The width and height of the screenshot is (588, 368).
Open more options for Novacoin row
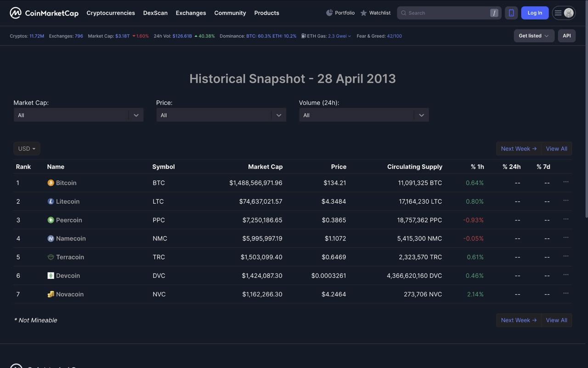point(566,293)
